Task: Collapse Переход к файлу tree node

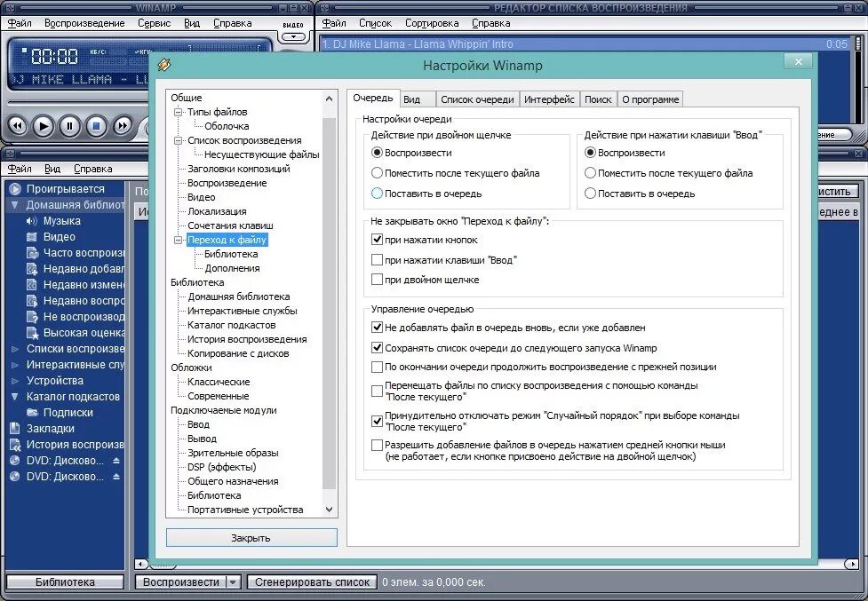Action: [179, 240]
